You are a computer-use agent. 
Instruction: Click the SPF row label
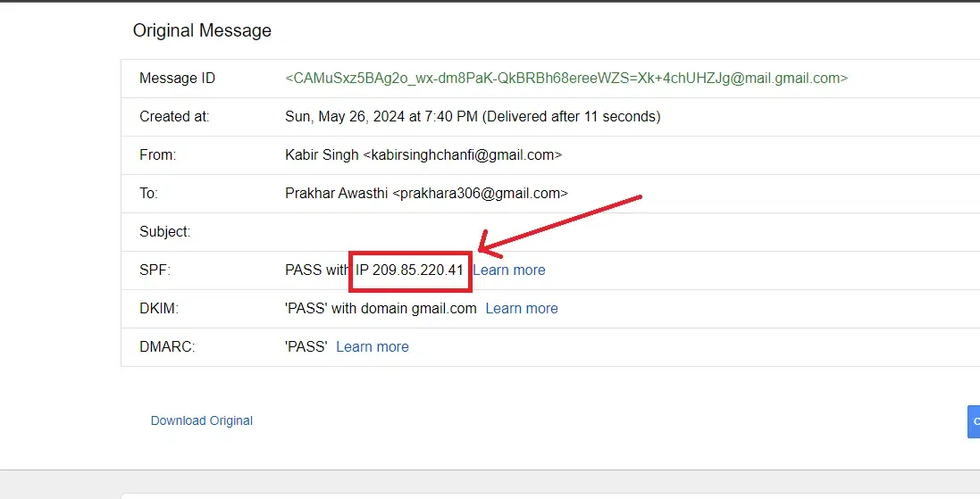(154, 270)
